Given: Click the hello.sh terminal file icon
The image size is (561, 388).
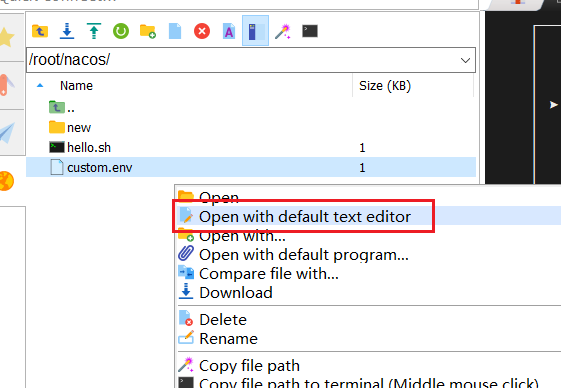Looking at the screenshot, I should [57, 147].
